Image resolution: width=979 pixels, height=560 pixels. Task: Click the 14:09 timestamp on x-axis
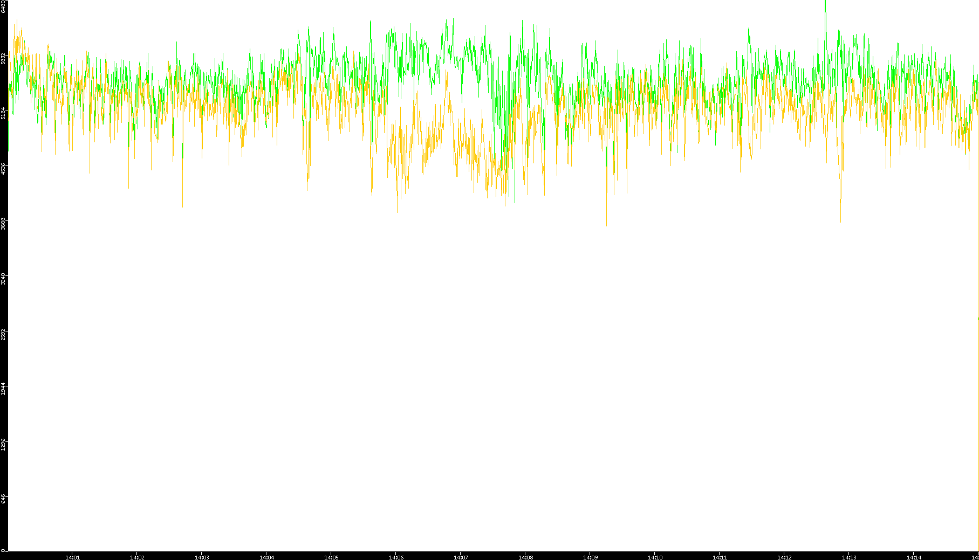click(590, 557)
